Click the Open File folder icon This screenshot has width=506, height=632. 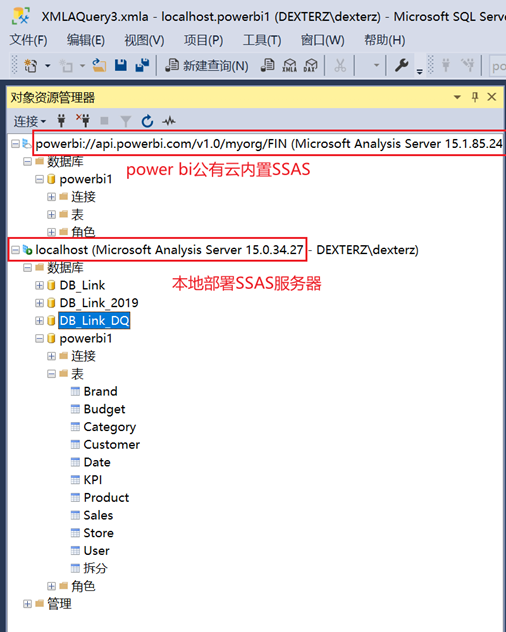[99, 65]
